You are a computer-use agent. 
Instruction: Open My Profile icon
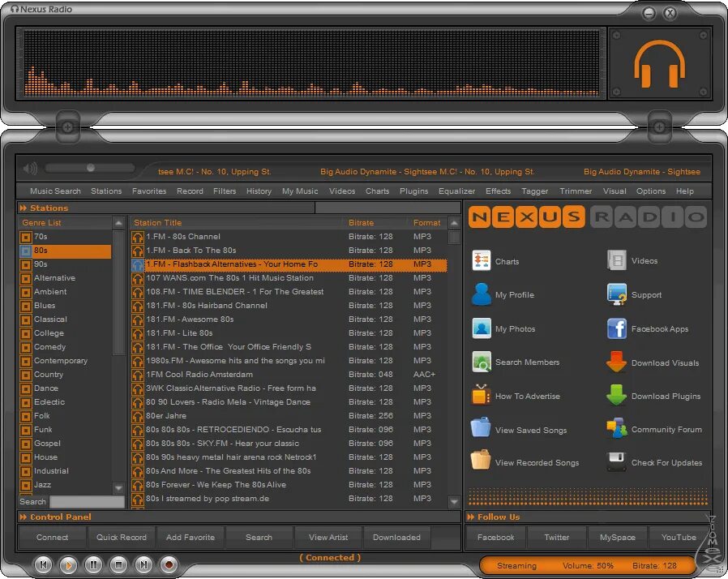[481, 294]
